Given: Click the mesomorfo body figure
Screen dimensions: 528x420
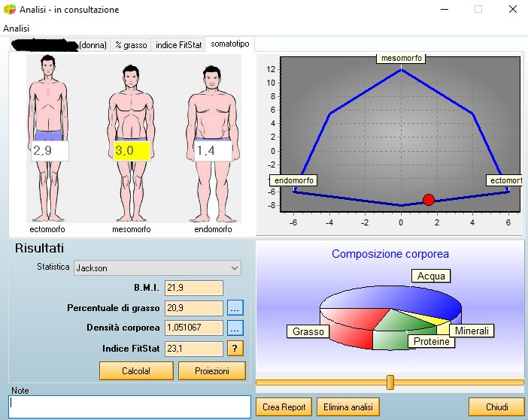Looking at the screenshot, I should (x=132, y=143).
